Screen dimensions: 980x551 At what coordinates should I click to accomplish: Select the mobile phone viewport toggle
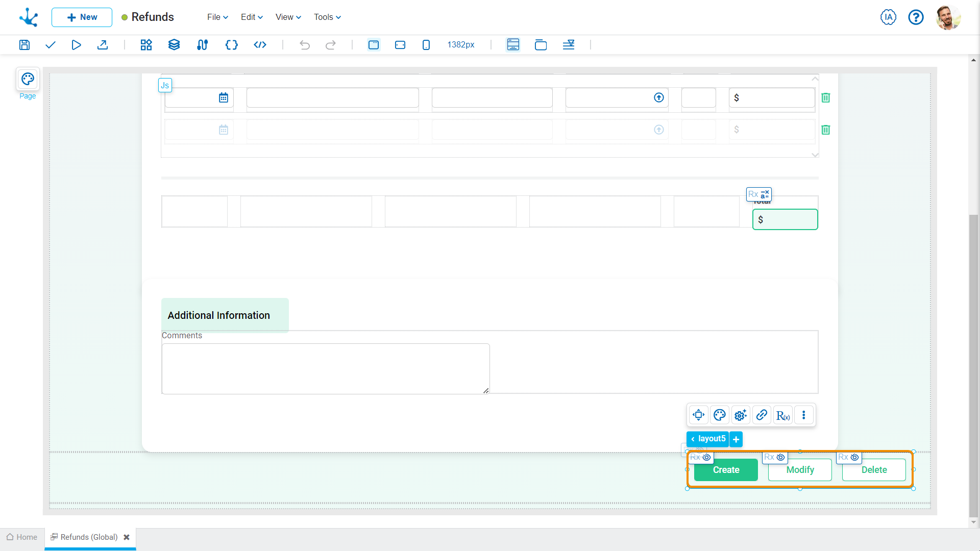click(426, 45)
